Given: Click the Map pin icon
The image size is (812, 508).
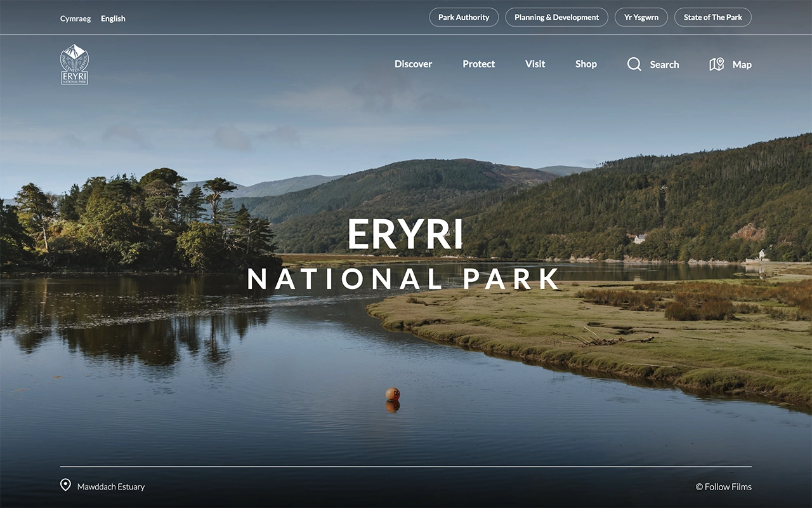Looking at the screenshot, I should [x=717, y=64].
